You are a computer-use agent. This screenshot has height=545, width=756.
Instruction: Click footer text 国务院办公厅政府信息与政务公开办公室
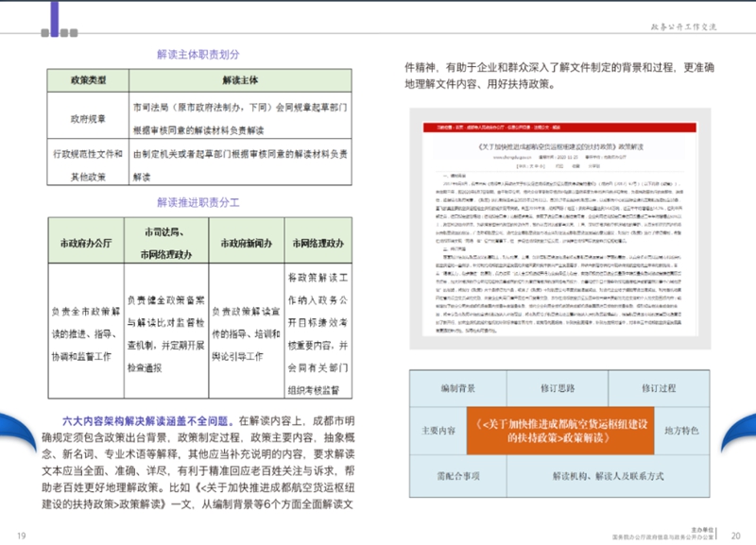tap(662, 536)
